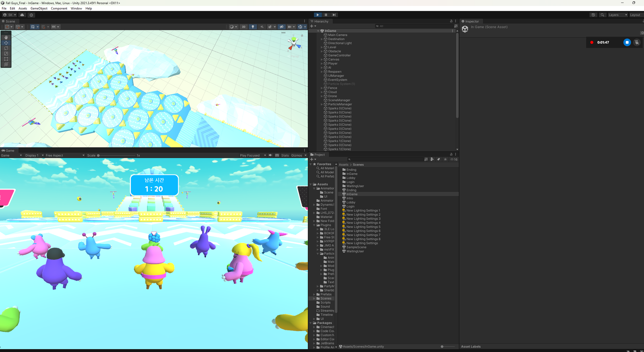
Task: Open global search magnifier icon
Action: click(x=603, y=15)
